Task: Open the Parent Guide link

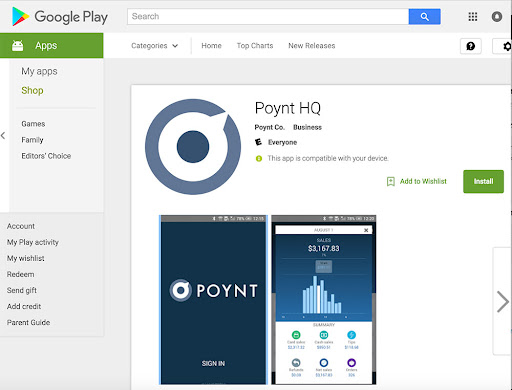Action: (28, 323)
